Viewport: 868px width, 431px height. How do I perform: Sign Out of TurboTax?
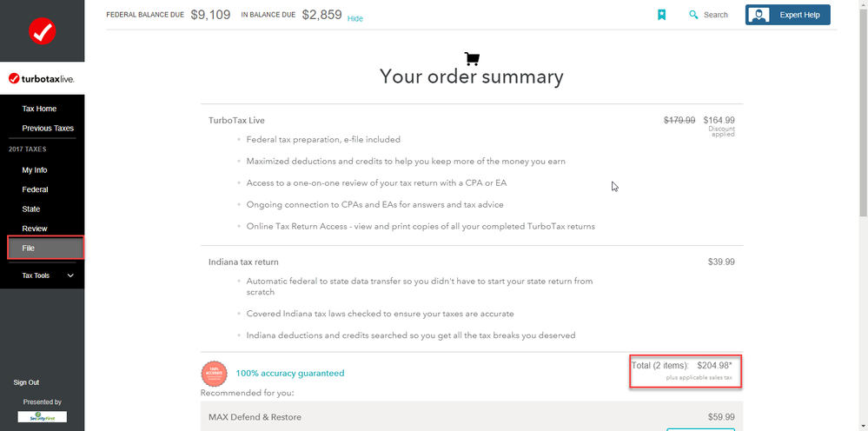[x=26, y=382]
